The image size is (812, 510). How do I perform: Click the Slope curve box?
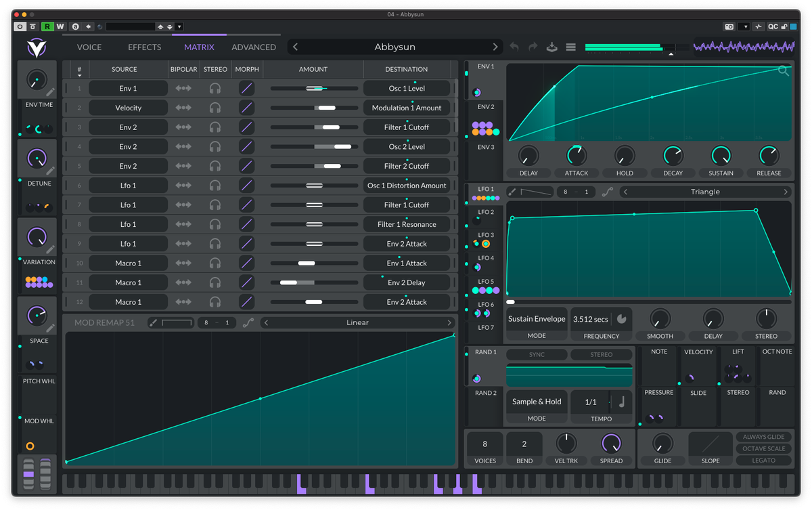click(710, 444)
